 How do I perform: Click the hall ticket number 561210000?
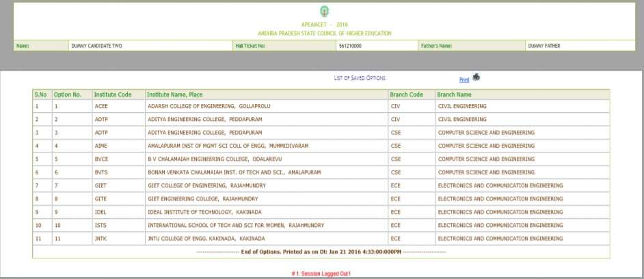tap(349, 46)
